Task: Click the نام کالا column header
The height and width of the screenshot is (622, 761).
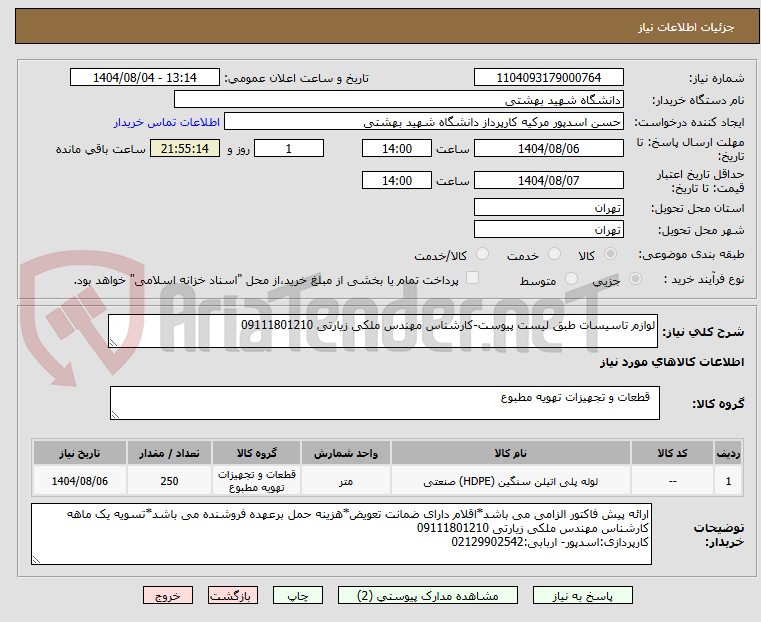Action: (511, 453)
